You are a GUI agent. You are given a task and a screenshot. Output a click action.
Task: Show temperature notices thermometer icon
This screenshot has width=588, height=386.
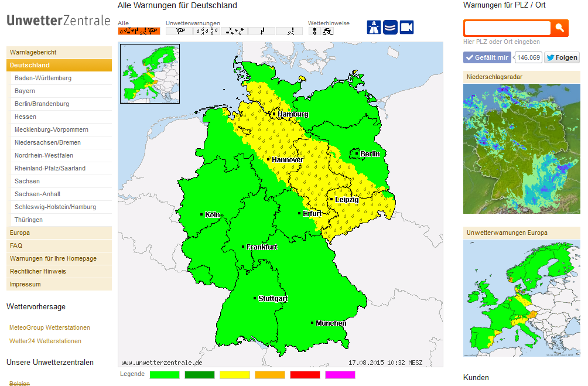(x=314, y=31)
